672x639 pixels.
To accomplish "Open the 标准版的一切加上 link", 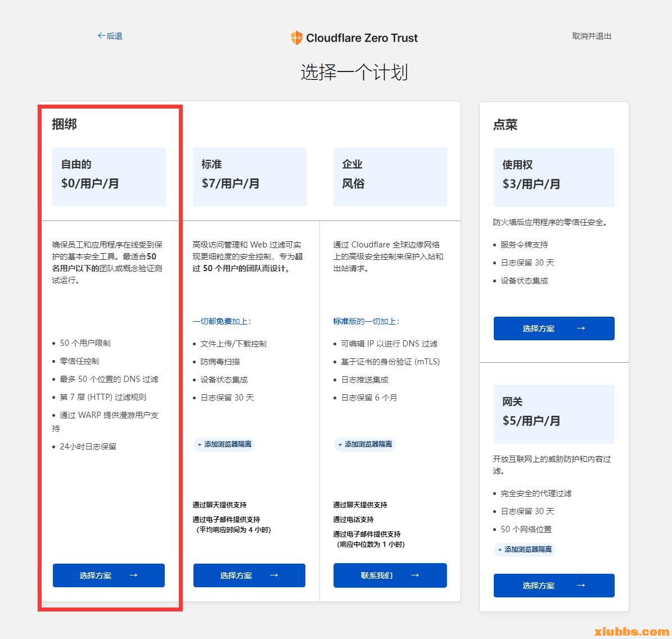I will [366, 321].
